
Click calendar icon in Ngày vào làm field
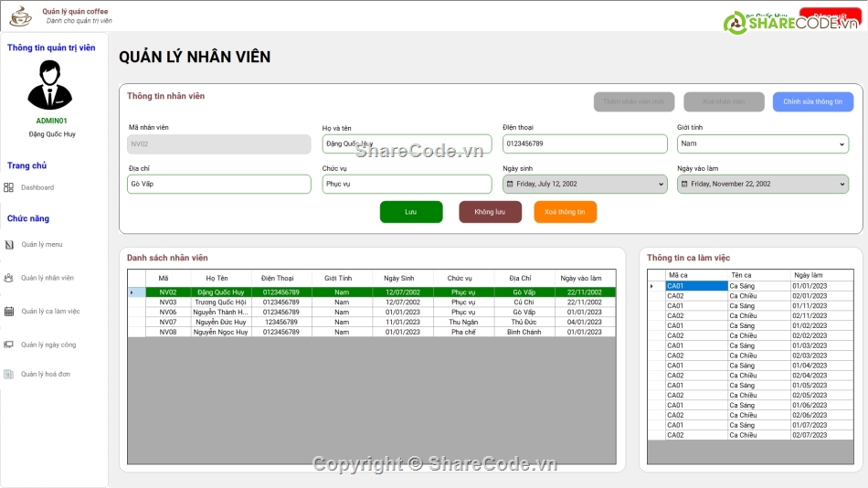[684, 184]
